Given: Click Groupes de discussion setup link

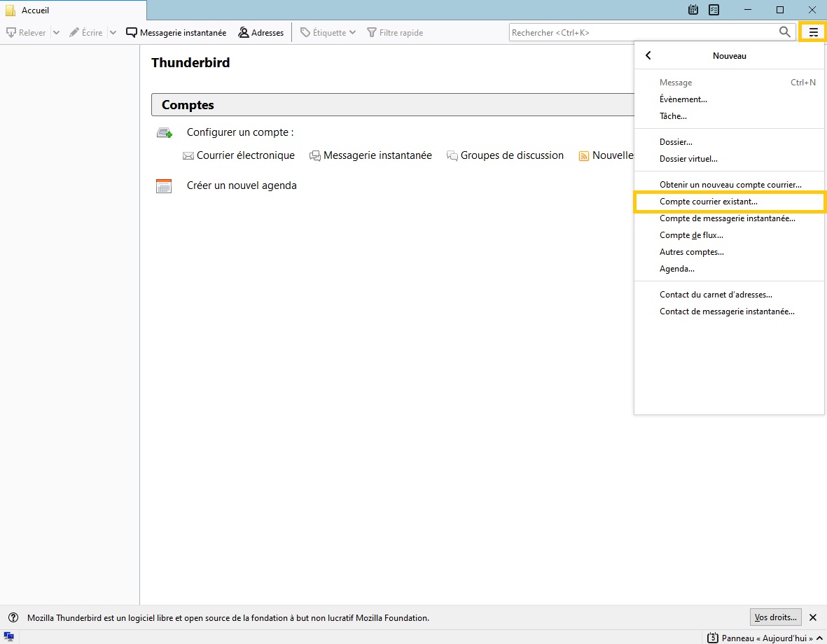Looking at the screenshot, I should coord(512,155).
